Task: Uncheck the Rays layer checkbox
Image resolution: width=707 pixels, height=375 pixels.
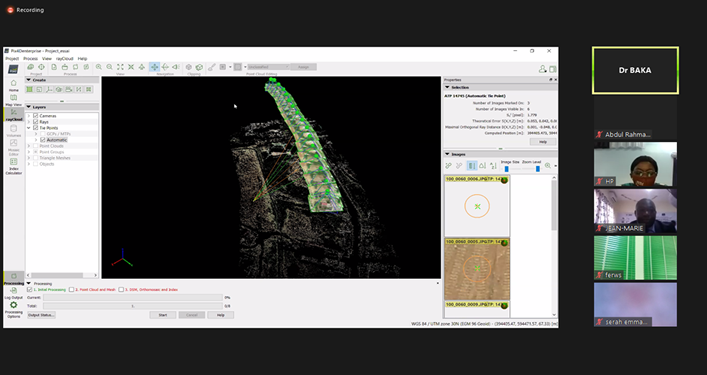Action: point(36,122)
